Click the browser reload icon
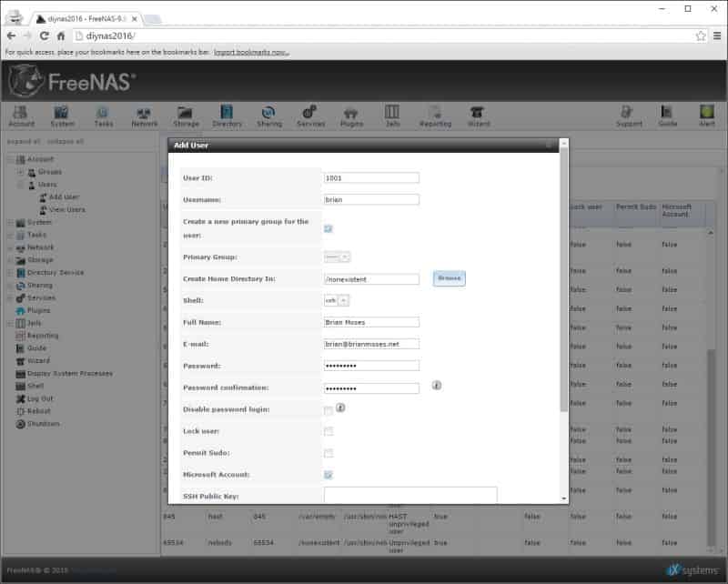The image size is (728, 584). pyautogui.click(x=44, y=35)
